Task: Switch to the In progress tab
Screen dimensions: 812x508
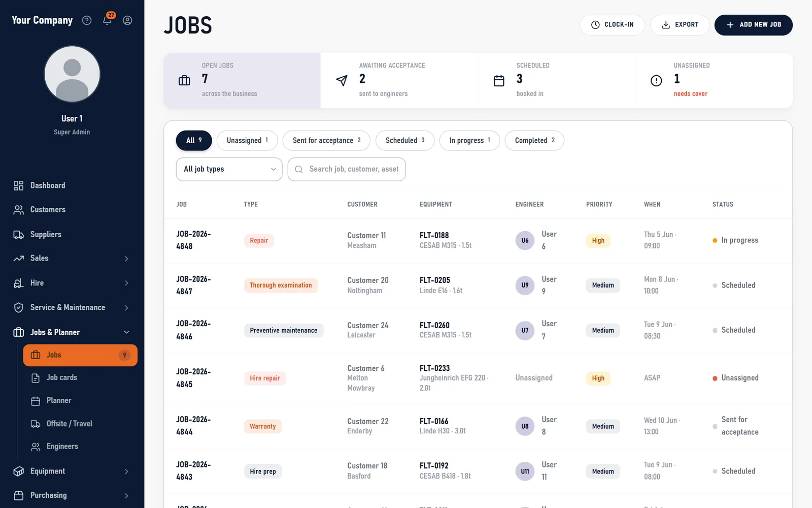Action: pyautogui.click(x=469, y=141)
